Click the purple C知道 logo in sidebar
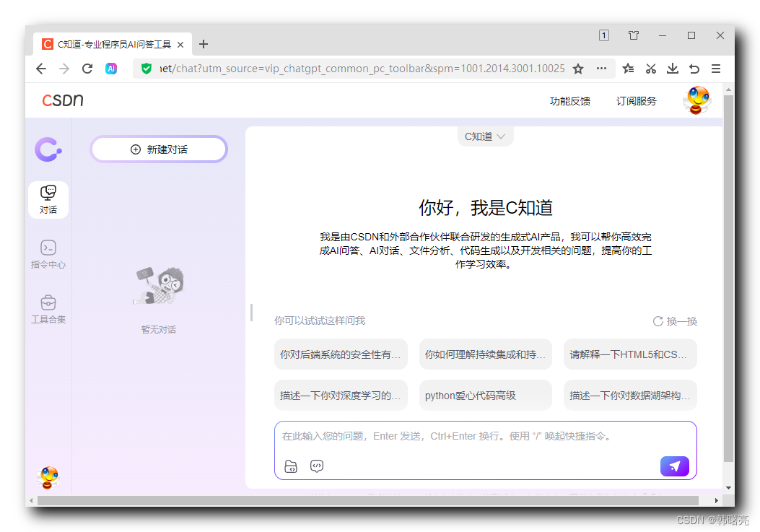This screenshot has width=760, height=532. click(x=48, y=149)
